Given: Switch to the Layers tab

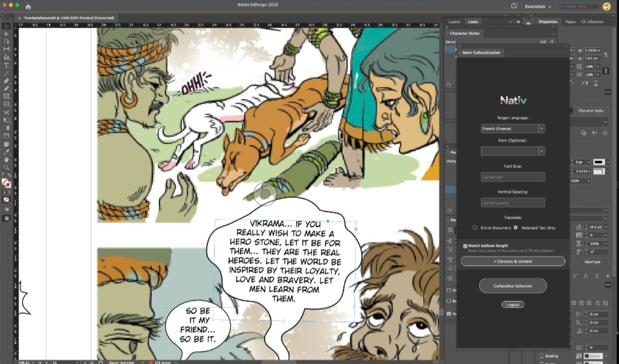Looking at the screenshot, I should tap(454, 21).
